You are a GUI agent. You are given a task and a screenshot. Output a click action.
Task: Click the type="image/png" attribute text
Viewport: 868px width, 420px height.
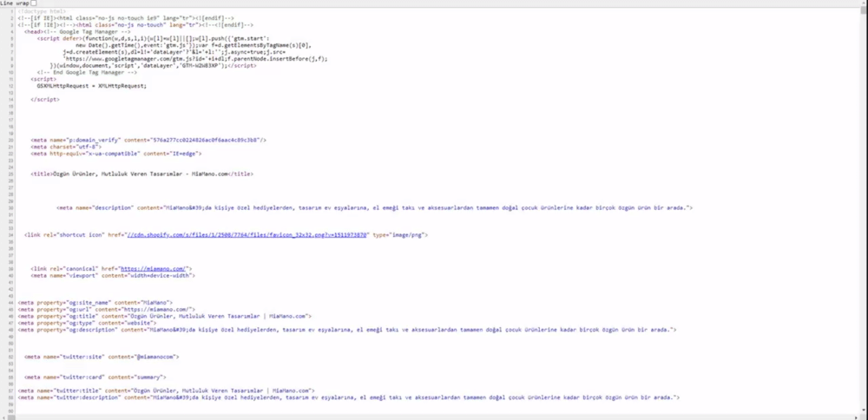coord(399,235)
